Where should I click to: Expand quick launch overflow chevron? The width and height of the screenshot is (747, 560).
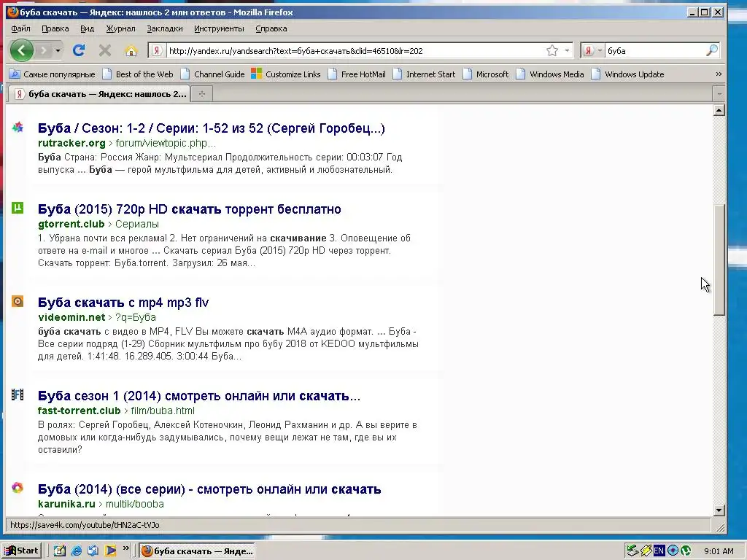[125, 548]
